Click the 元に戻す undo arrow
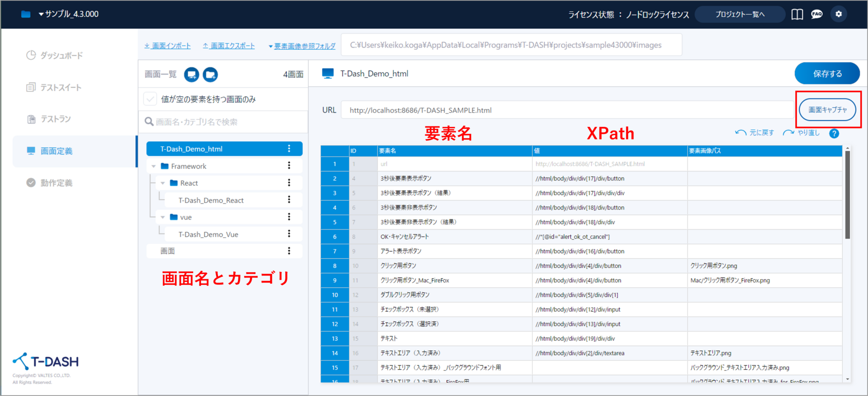 tap(741, 133)
